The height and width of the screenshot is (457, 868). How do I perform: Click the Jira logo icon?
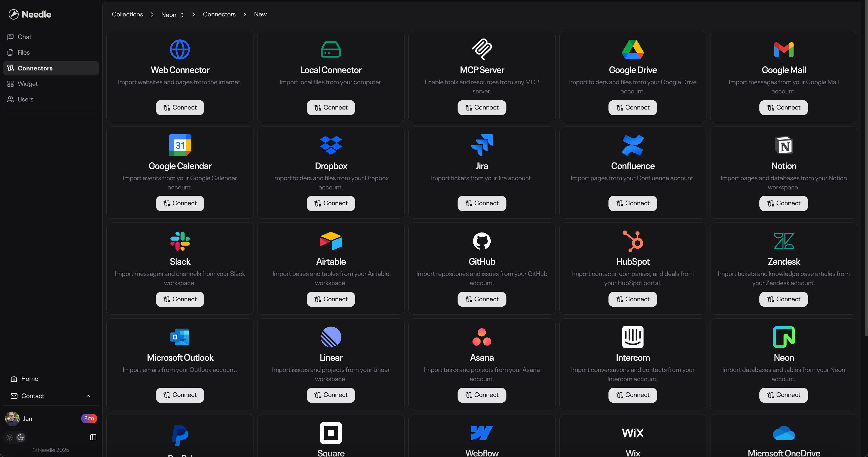(x=481, y=145)
